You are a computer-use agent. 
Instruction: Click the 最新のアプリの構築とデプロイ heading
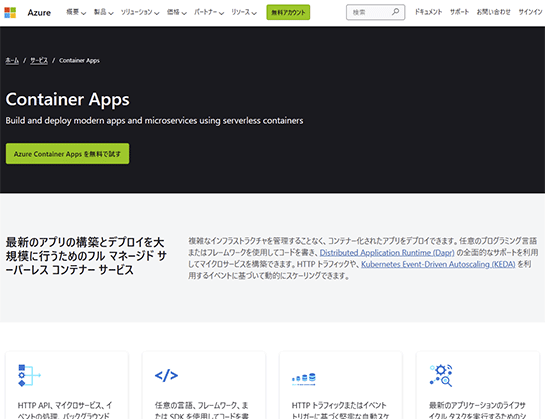[x=86, y=256]
